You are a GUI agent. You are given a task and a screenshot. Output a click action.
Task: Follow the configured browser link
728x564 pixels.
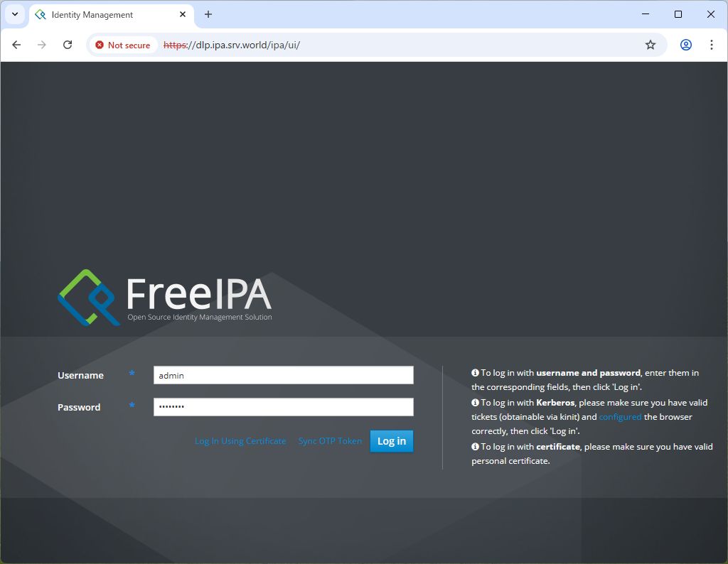coord(620,417)
